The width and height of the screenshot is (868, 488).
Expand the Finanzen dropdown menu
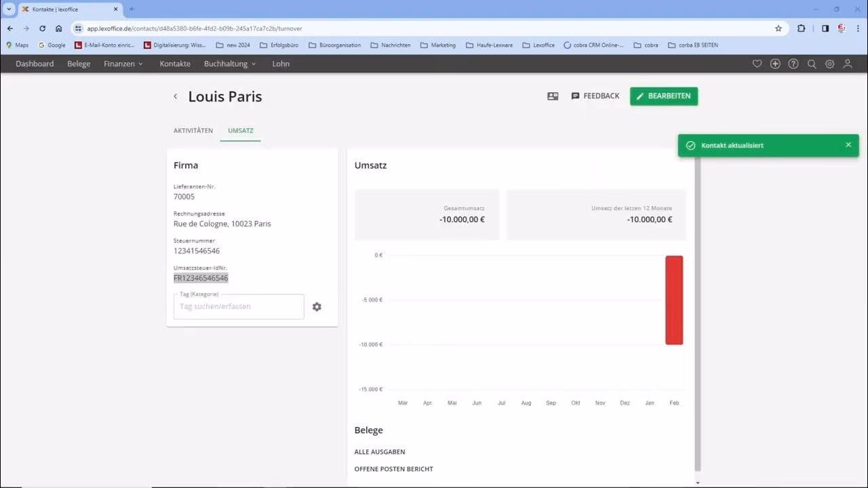pos(123,64)
